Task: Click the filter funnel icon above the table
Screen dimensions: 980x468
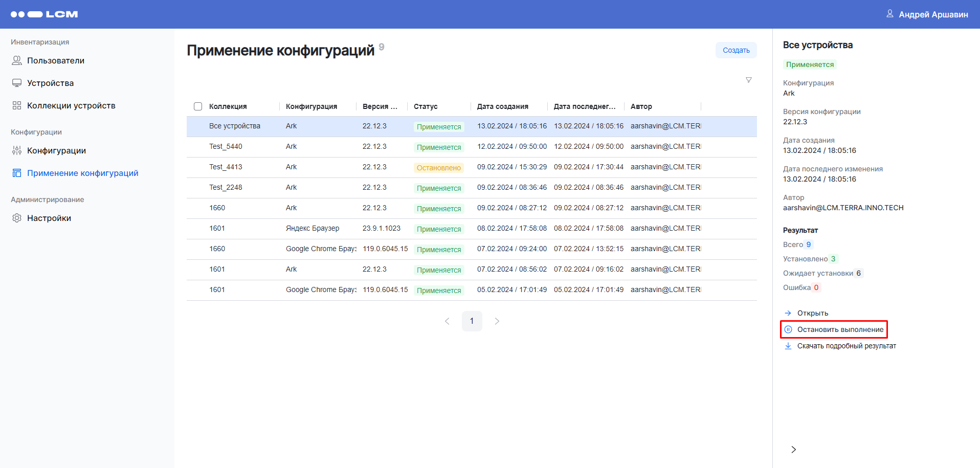Action: [748, 80]
